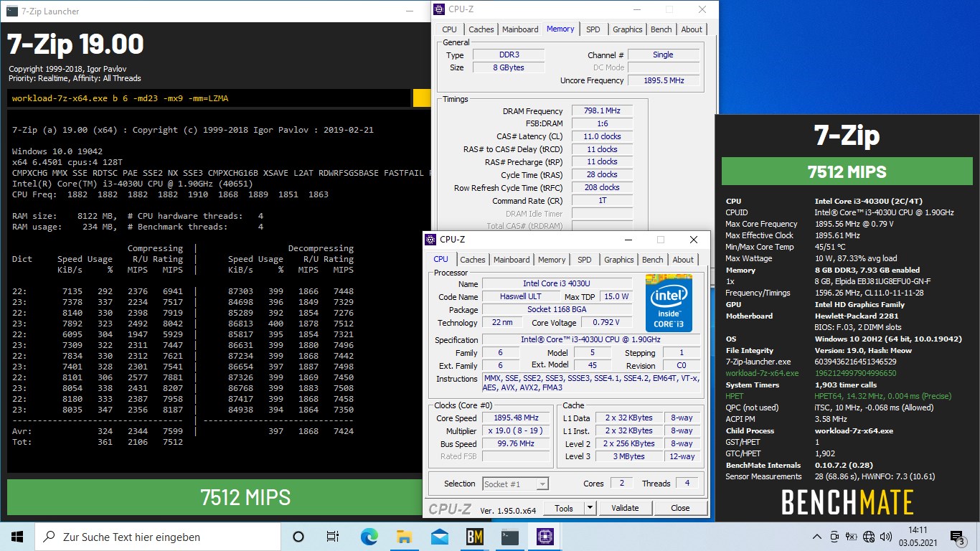Open Bench tab in front CPU-Z window

pos(653,260)
